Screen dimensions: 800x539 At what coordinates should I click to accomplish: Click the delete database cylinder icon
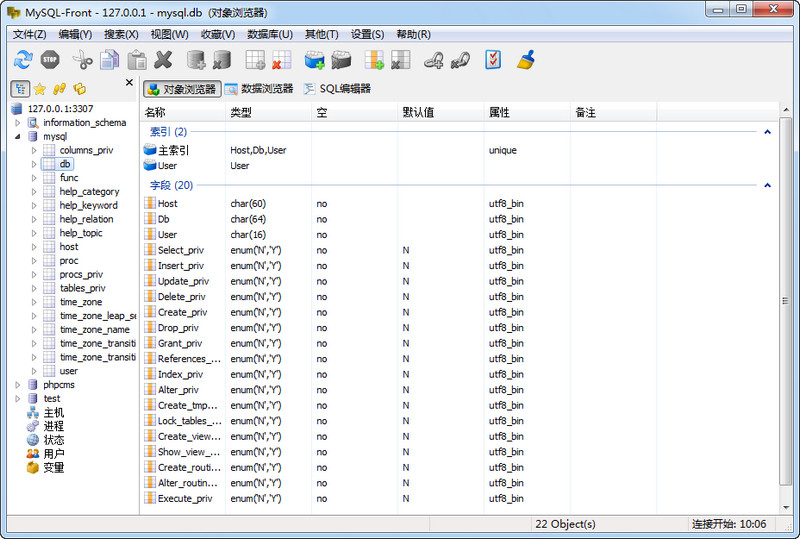point(222,60)
